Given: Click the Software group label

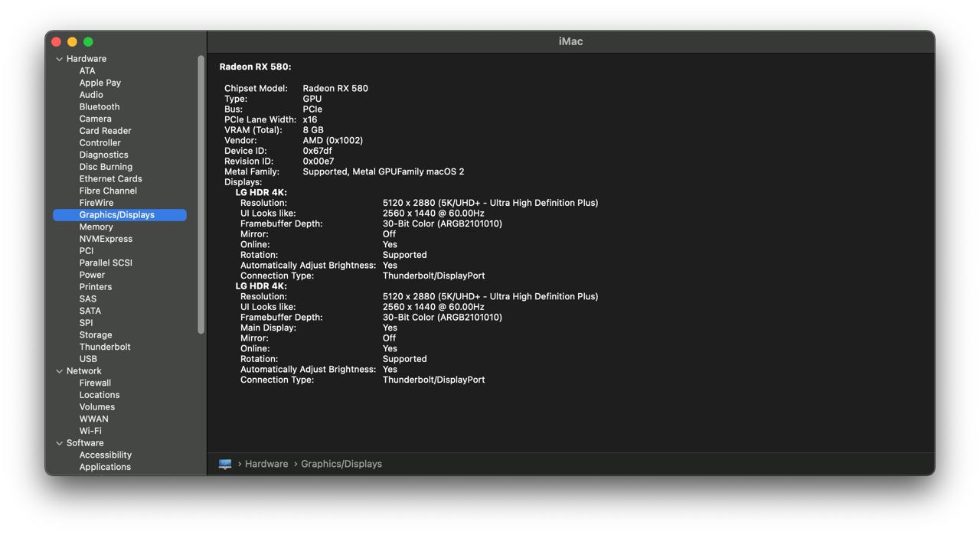Looking at the screenshot, I should (85, 443).
